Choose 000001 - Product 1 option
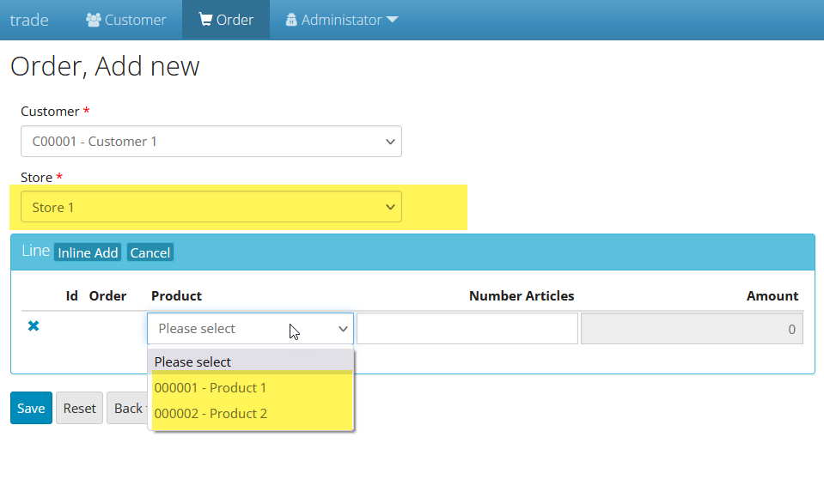 point(211,388)
